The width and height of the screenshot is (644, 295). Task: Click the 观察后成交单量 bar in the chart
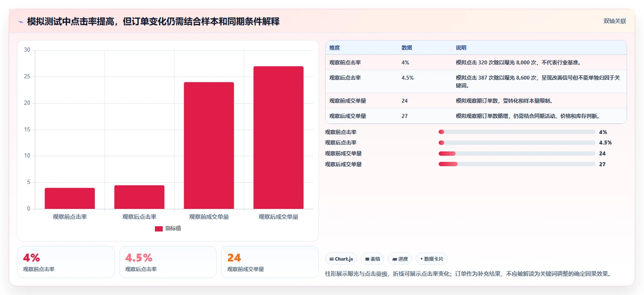coord(278,137)
